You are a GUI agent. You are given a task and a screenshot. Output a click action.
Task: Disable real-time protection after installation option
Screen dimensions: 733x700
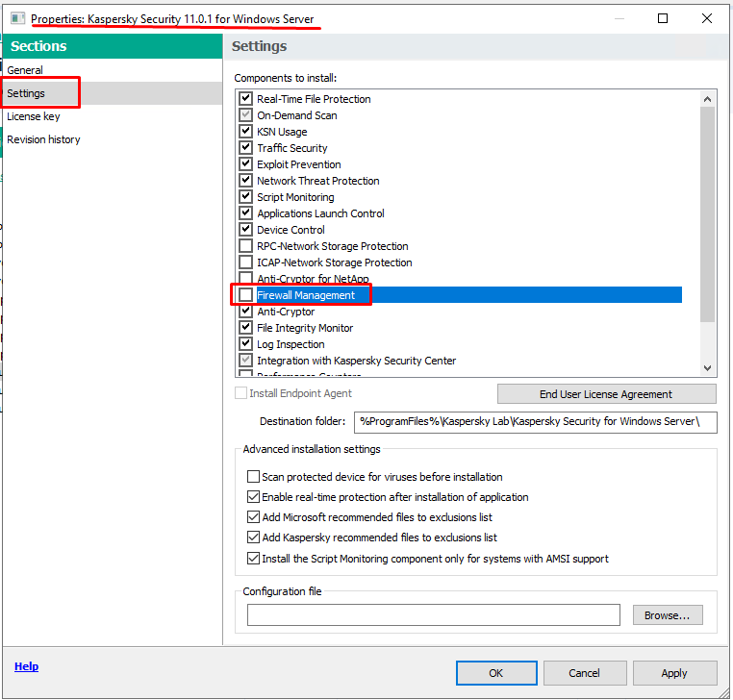coord(253,497)
